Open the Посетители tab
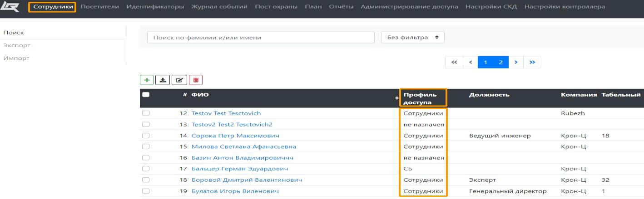The height and width of the screenshot is (199, 644). point(99,7)
